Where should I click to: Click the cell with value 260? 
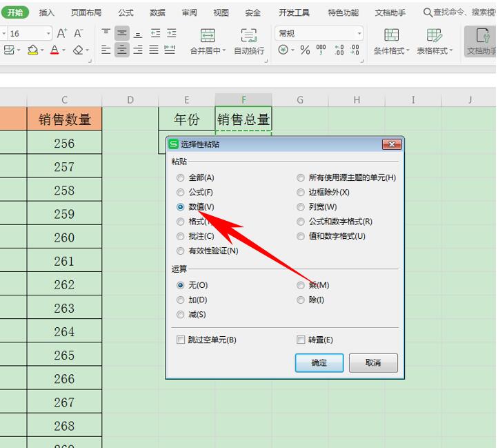[x=64, y=237]
